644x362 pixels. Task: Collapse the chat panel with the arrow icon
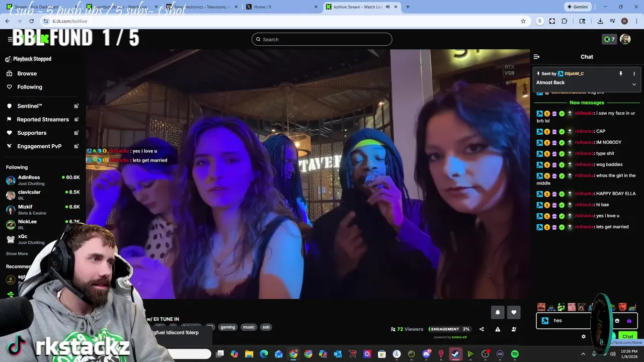[536, 57]
